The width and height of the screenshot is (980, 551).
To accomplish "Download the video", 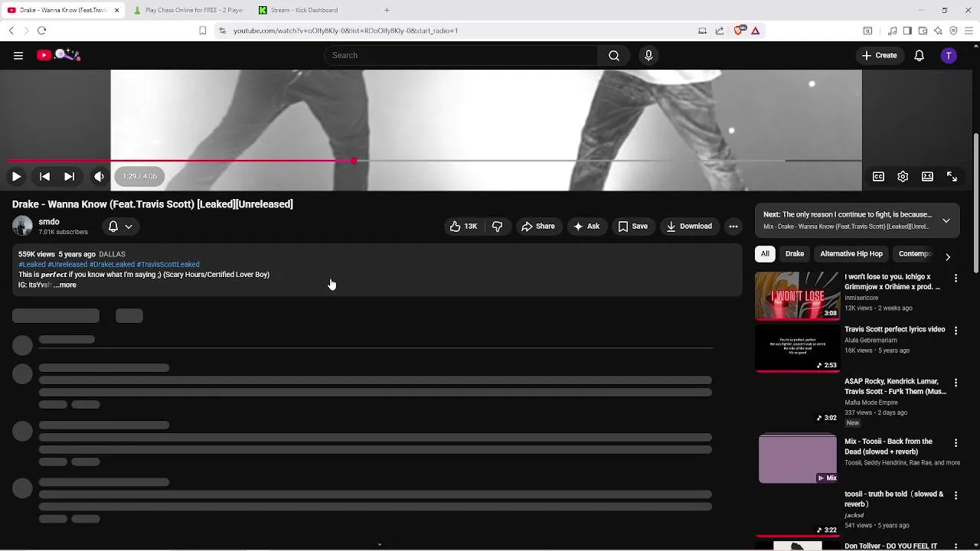I will point(689,227).
